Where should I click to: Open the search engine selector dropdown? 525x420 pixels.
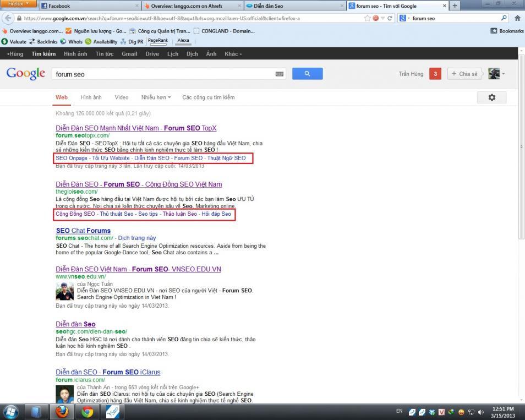pyautogui.click(x=404, y=18)
